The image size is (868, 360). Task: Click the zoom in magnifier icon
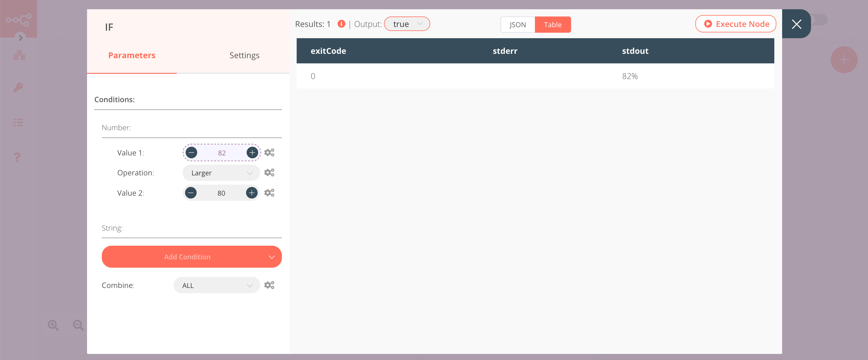tap(53, 325)
